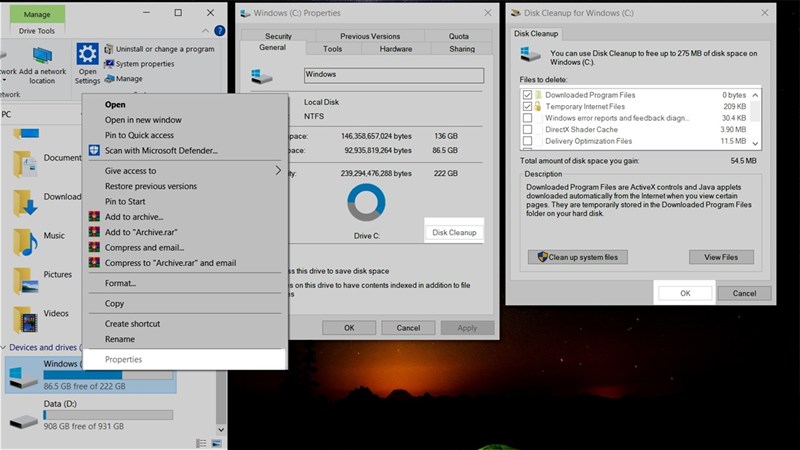
Task: Switch to Tools tab in Properties
Action: point(333,49)
